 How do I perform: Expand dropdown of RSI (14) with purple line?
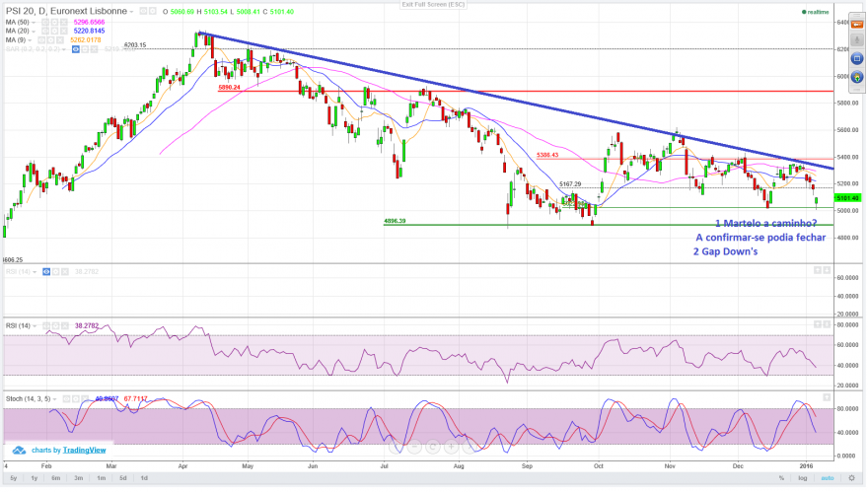(35, 326)
